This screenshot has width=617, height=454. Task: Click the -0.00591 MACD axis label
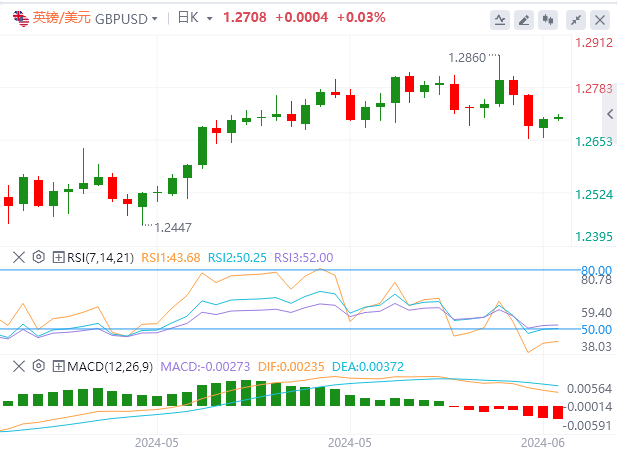[x=587, y=426]
